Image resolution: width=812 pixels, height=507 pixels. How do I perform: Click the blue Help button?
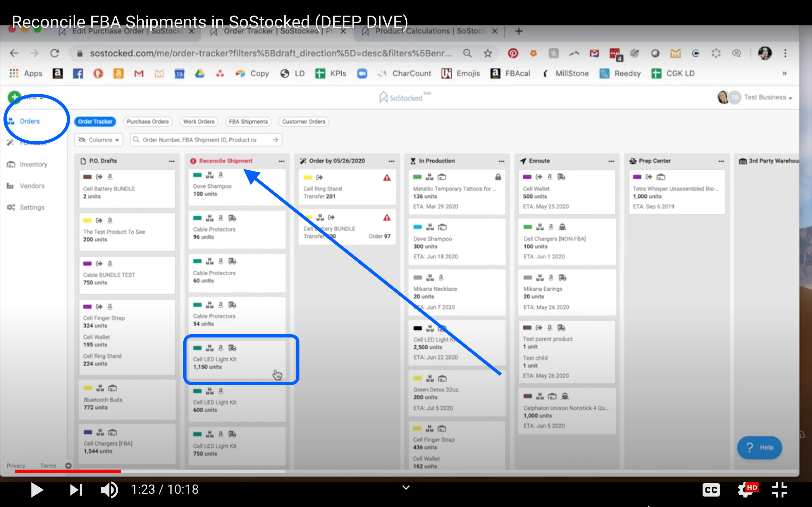(759, 447)
